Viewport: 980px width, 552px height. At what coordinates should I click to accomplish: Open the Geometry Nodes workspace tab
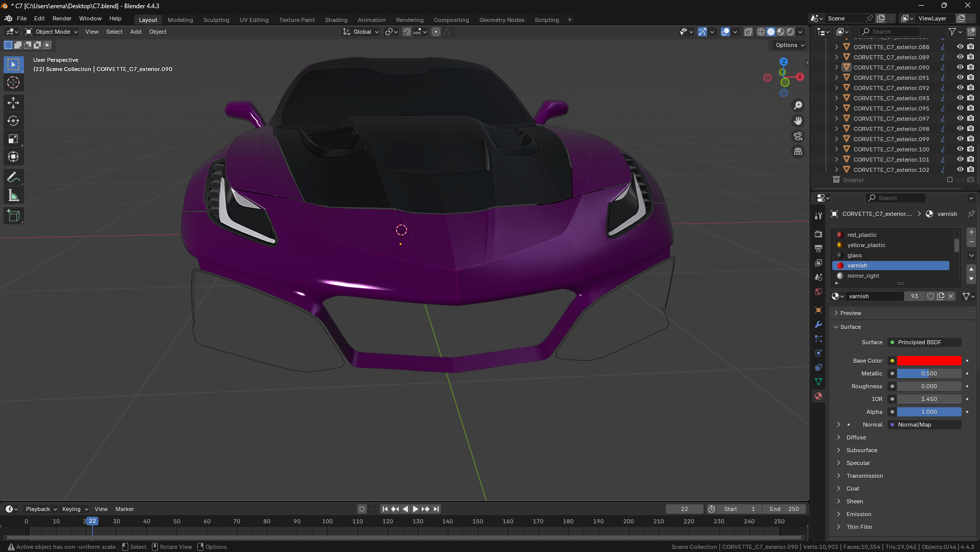502,20
